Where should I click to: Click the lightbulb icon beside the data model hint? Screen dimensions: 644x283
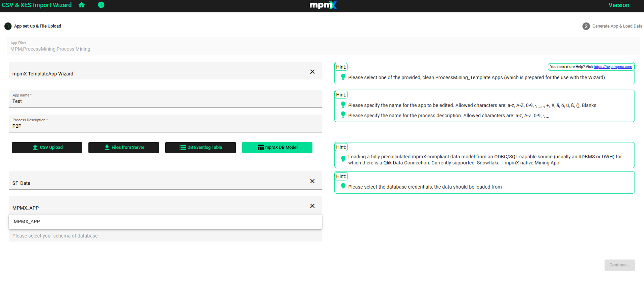point(343,159)
